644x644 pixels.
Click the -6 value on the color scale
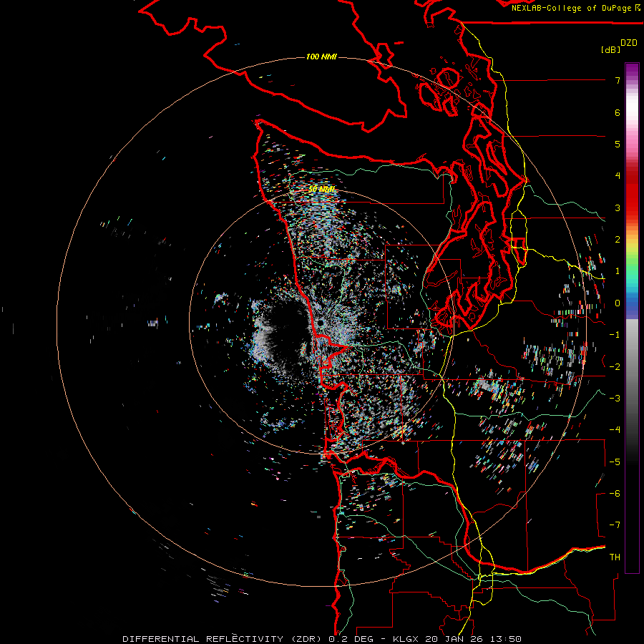click(615, 494)
